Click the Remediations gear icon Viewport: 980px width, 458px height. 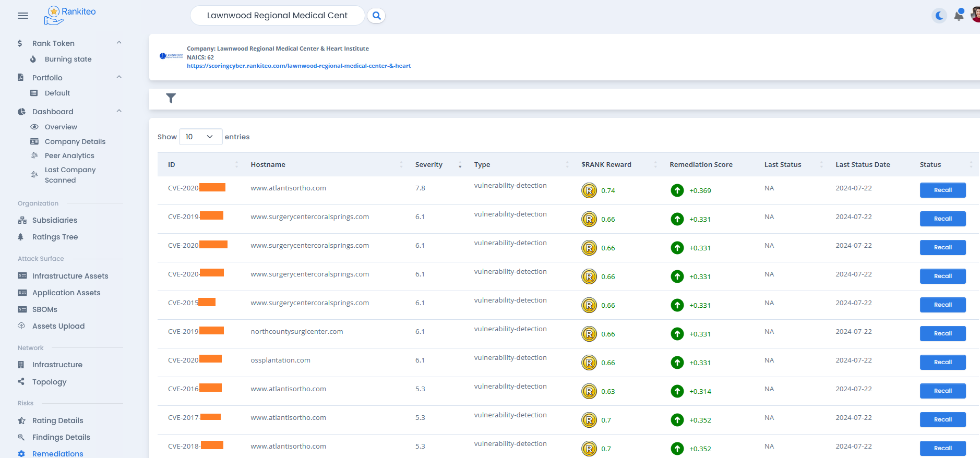tap(21, 454)
